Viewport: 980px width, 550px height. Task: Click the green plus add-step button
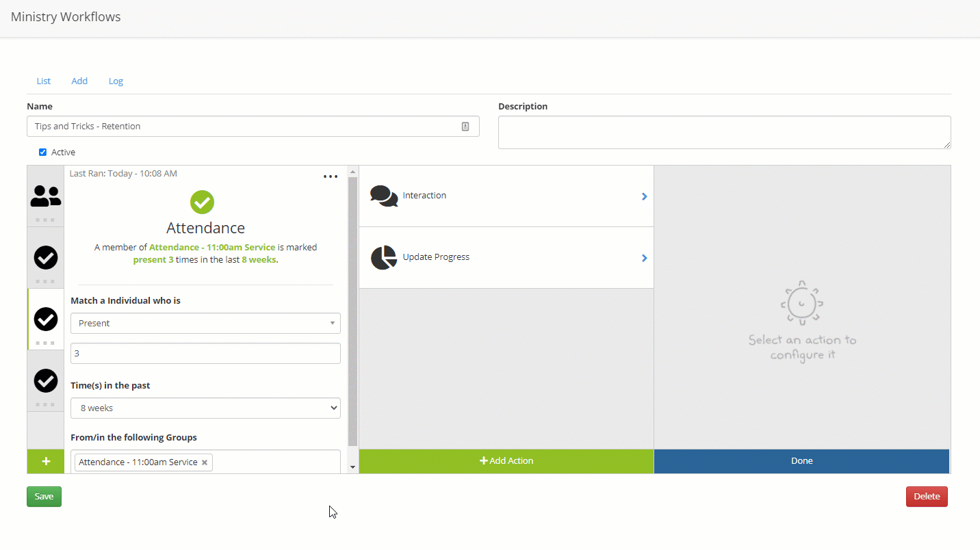46,461
